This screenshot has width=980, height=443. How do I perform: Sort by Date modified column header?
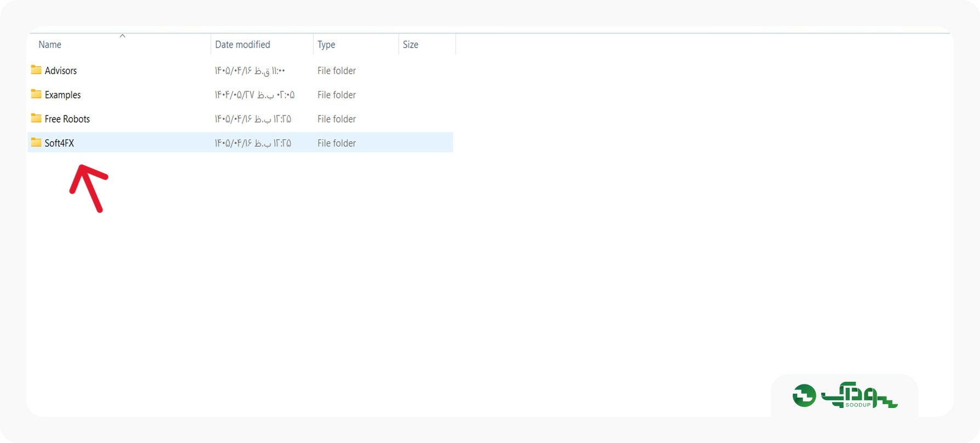point(243,45)
